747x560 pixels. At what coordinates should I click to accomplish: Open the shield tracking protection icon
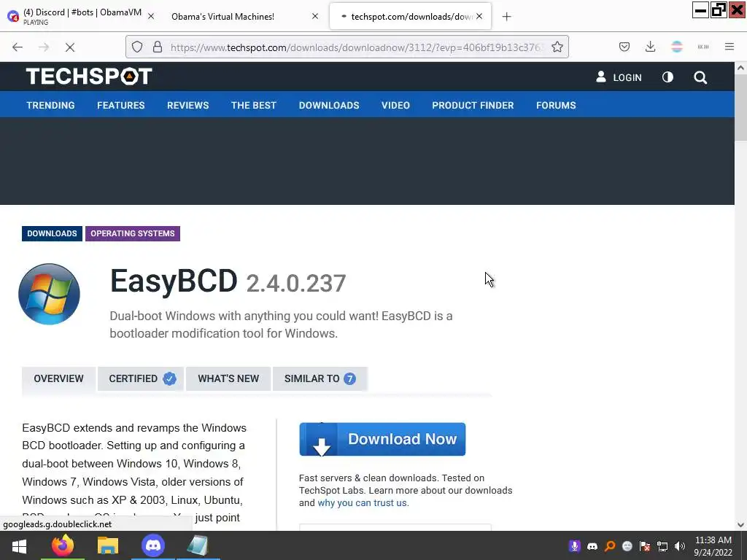click(137, 47)
